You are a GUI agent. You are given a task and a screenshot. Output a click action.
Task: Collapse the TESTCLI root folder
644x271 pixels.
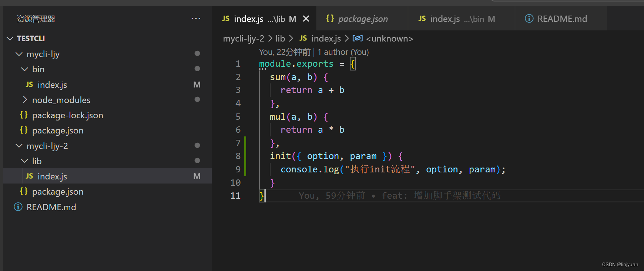pyautogui.click(x=10, y=39)
